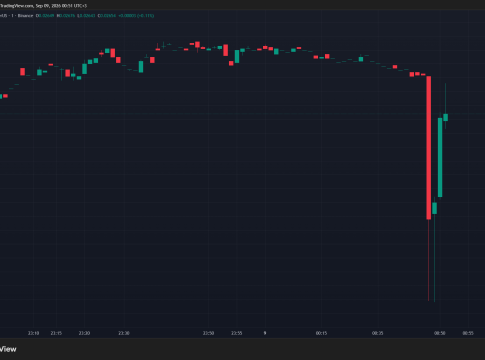Select the day 9 marker on time axis
485x360 pixels.
tap(265, 333)
